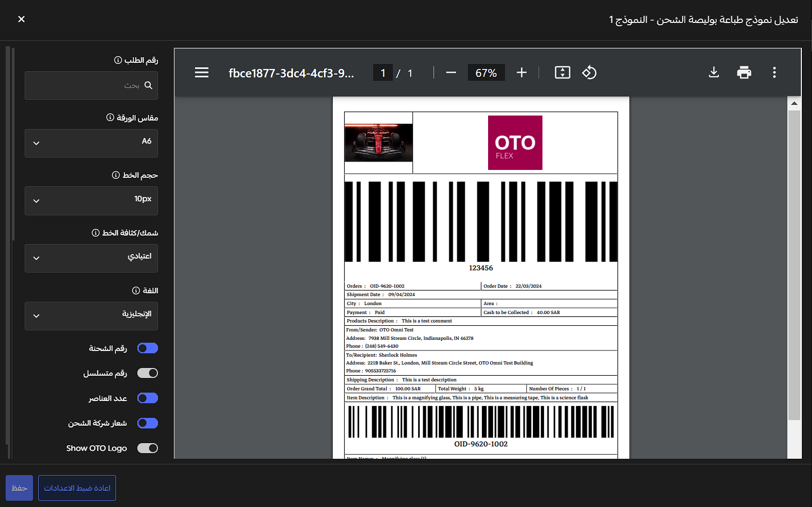Screen dimensions: 812x507
Task: Click the search magnifier icon in order field
Action: pyautogui.click(x=149, y=85)
